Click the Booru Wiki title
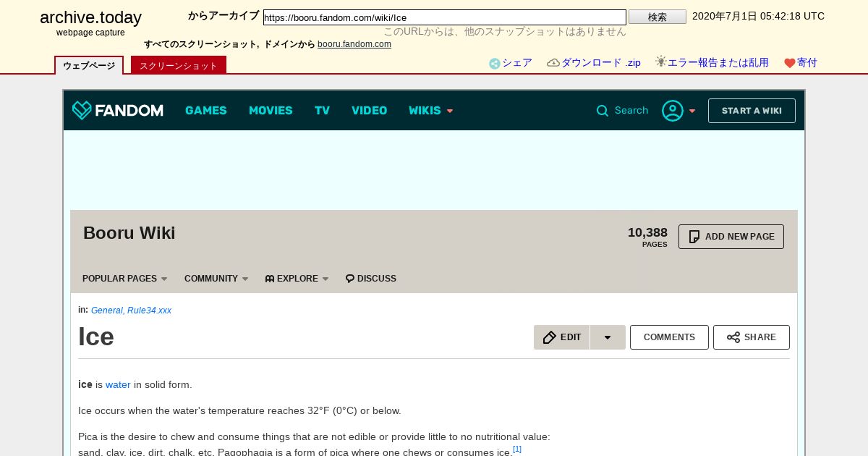The height and width of the screenshot is (456, 868). [x=129, y=233]
